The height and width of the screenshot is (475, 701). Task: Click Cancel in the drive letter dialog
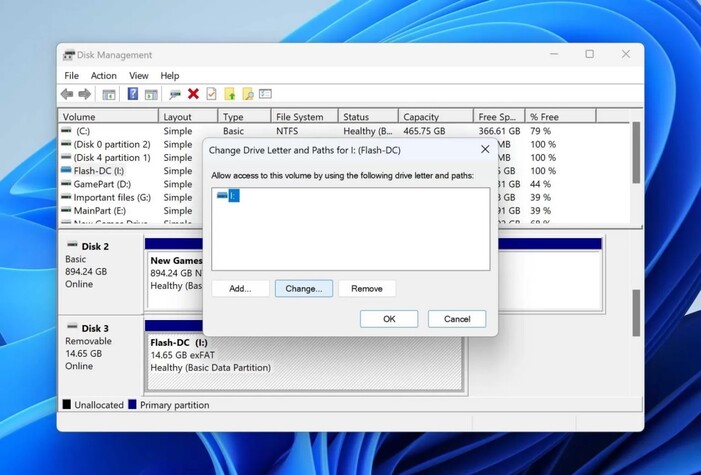pyautogui.click(x=457, y=319)
